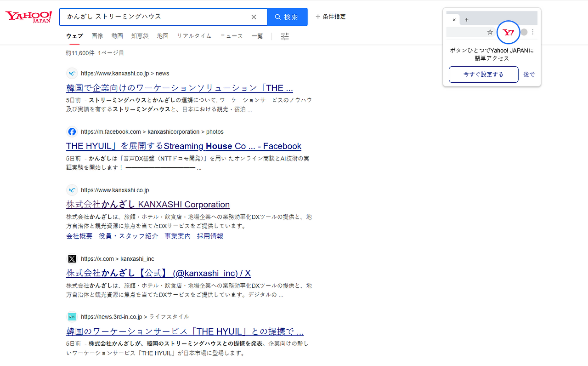
Task: Dismiss popup with 後で link
Action: click(529, 74)
